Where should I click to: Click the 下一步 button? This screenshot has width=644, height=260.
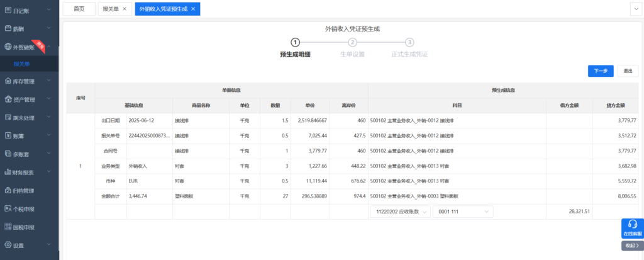tap(601, 71)
